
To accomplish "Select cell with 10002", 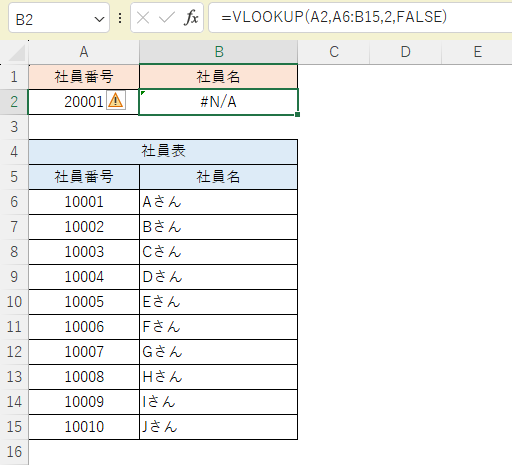I will [x=84, y=227].
